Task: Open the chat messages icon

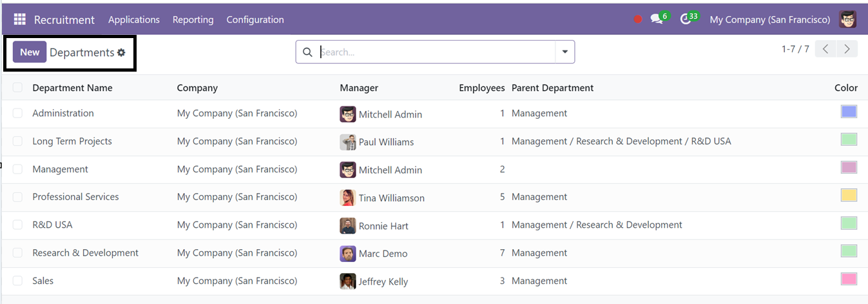Action: pyautogui.click(x=657, y=19)
